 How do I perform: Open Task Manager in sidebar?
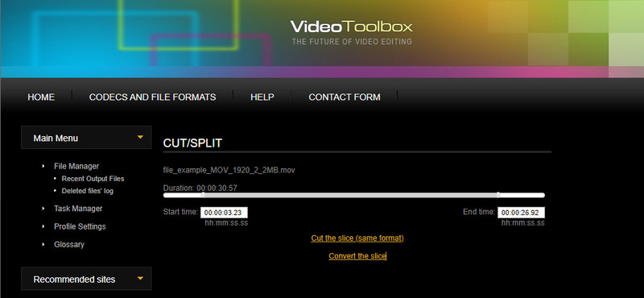point(78,209)
